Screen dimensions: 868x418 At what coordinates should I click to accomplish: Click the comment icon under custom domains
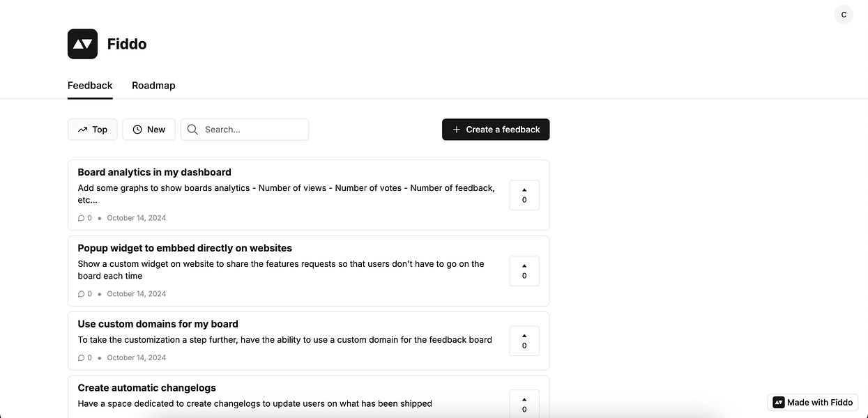click(81, 358)
